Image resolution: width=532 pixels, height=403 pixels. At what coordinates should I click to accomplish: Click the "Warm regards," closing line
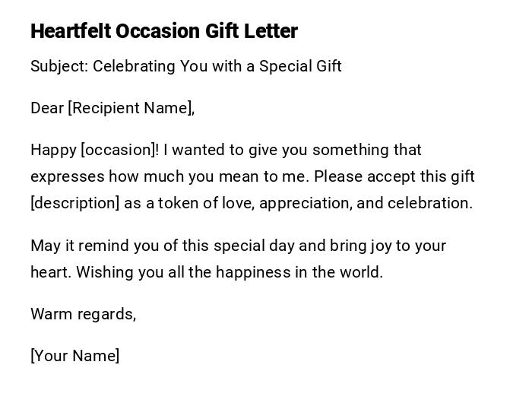(83, 314)
